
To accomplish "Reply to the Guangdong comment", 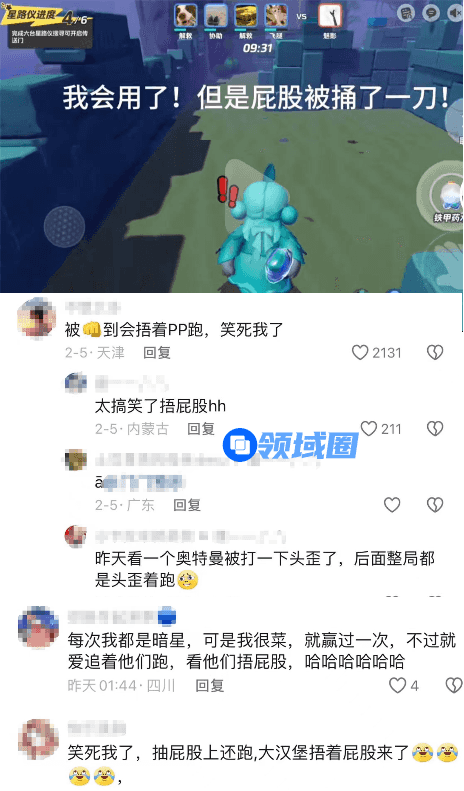I will coord(187,505).
